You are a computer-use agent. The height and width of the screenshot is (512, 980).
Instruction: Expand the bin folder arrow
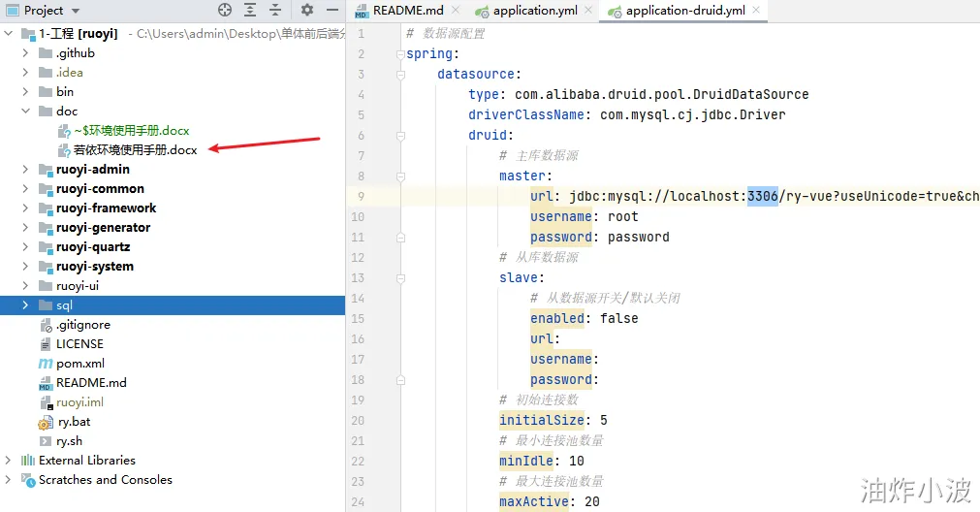click(25, 92)
